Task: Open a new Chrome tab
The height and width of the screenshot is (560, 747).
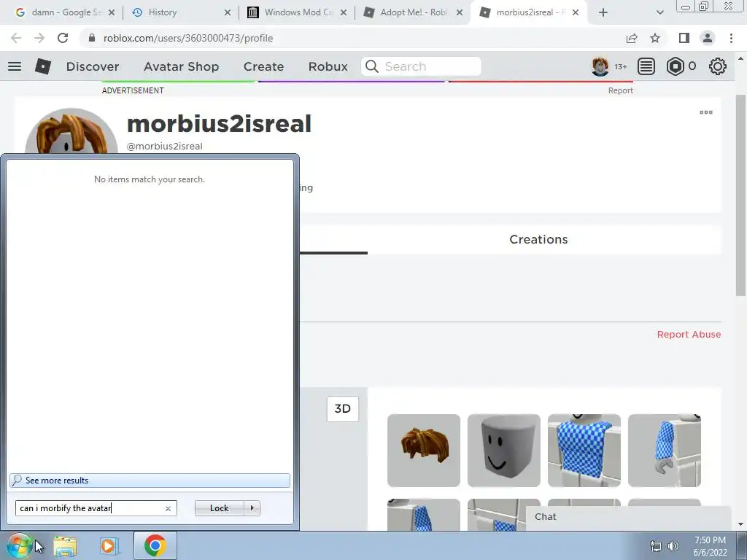Action: click(x=603, y=12)
